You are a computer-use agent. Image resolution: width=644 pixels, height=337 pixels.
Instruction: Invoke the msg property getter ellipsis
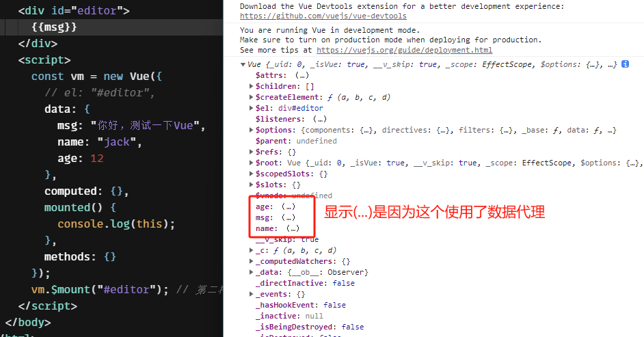click(289, 217)
